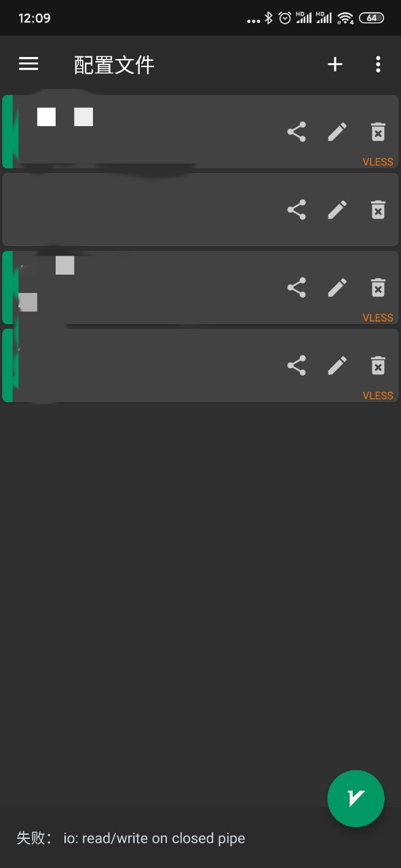Share the first VLESS configuration
The height and width of the screenshot is (868, 401).
tap(297, 132)
